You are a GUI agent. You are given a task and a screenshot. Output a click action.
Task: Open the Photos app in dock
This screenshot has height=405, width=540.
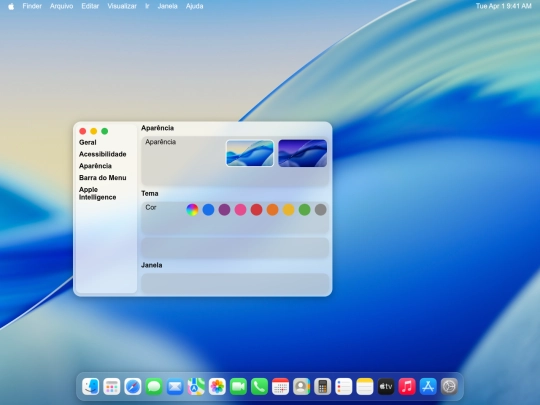(x=217, y=386)
